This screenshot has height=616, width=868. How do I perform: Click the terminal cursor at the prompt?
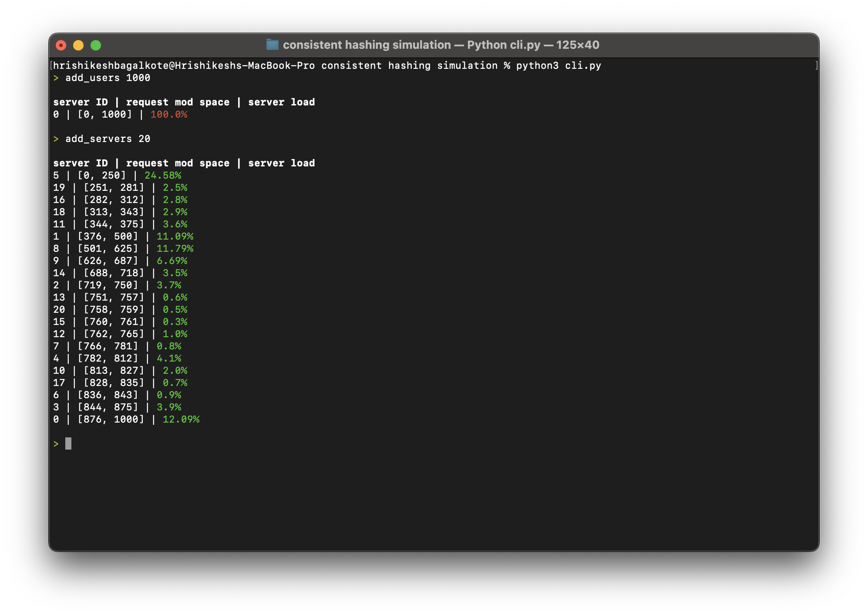coord(68,443)
